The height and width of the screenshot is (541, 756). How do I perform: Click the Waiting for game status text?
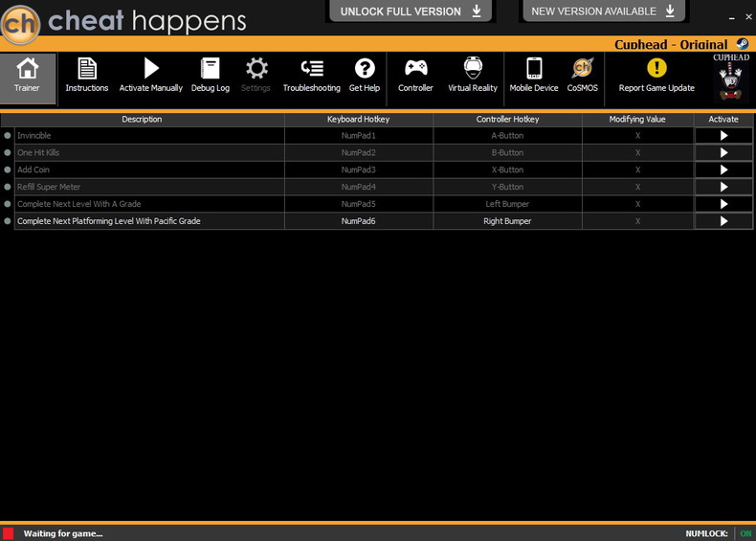click(63, 533)
